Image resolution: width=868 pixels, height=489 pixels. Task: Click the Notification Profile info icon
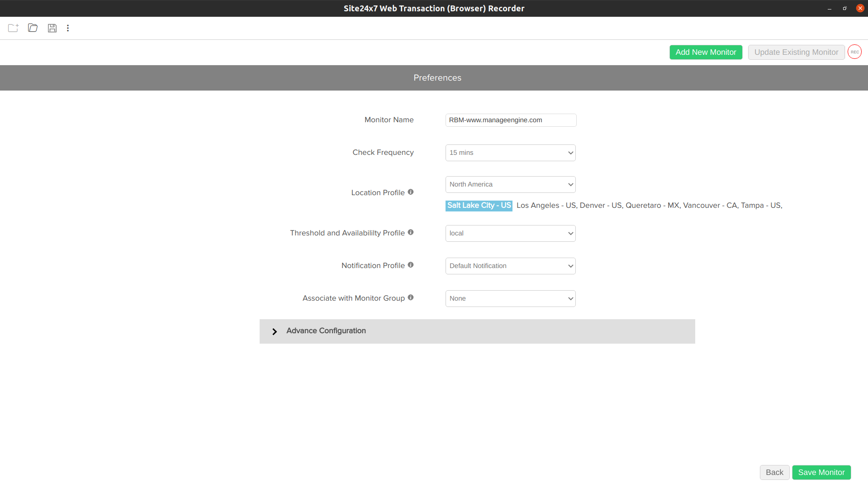tap(410, 264)
